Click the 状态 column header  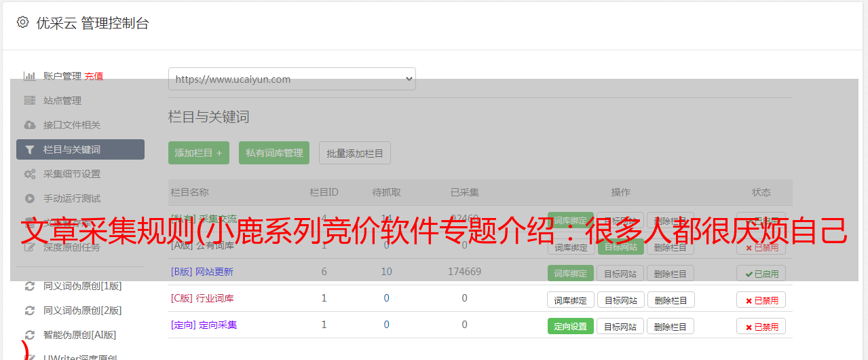point(761,192)
